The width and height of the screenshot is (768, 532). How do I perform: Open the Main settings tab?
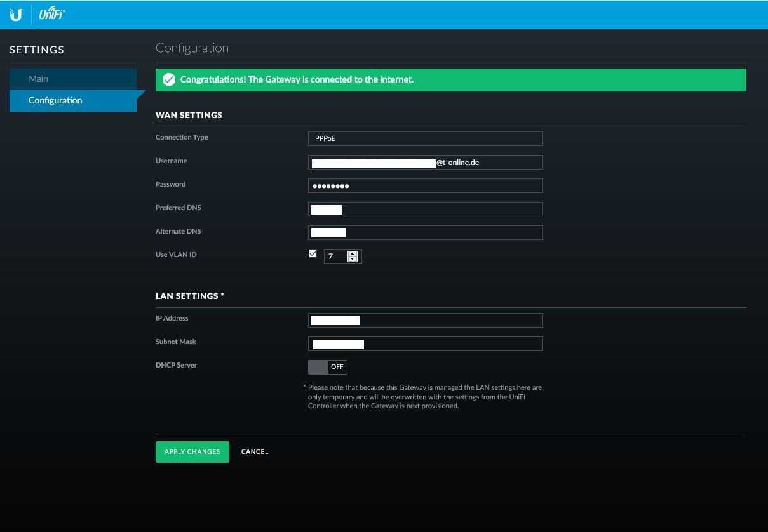[72, 79]
